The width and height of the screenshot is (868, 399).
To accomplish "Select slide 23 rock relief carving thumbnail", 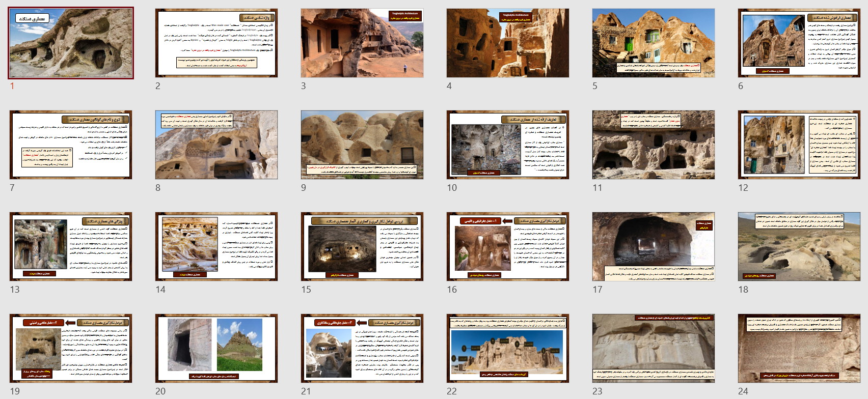I will coord(654,348).
